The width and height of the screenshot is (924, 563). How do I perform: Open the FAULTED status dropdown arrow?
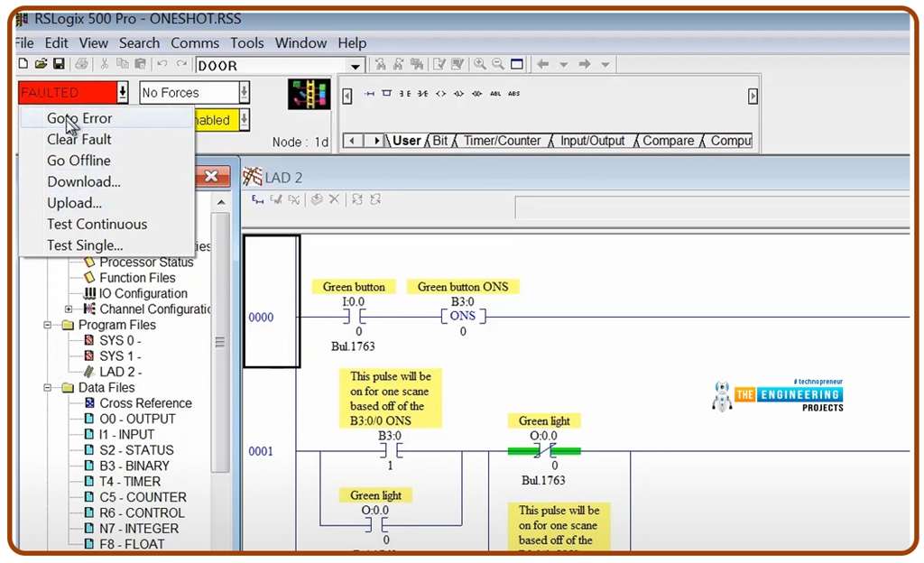coord(122,92)
